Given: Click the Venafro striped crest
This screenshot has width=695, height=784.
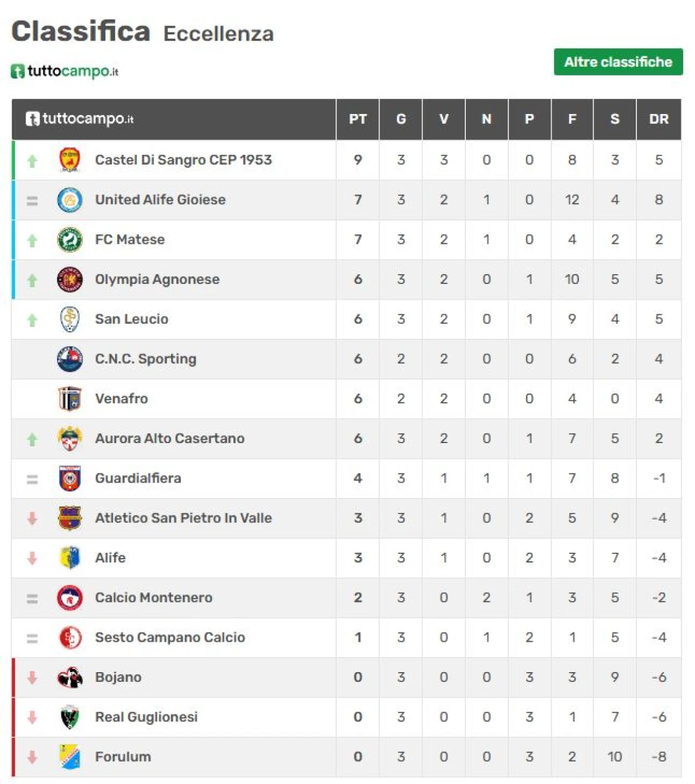Looking at the screenshot, I should click(x=69, y=399).
